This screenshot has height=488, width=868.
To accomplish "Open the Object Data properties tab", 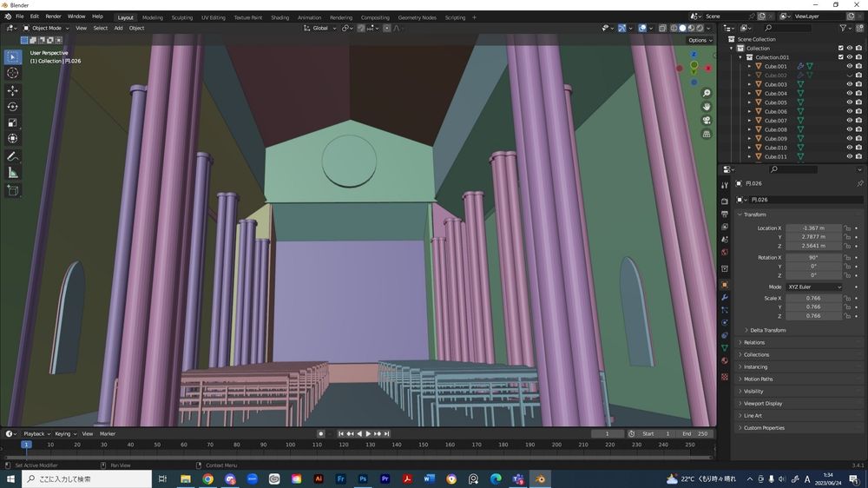I will pos(725,348).
